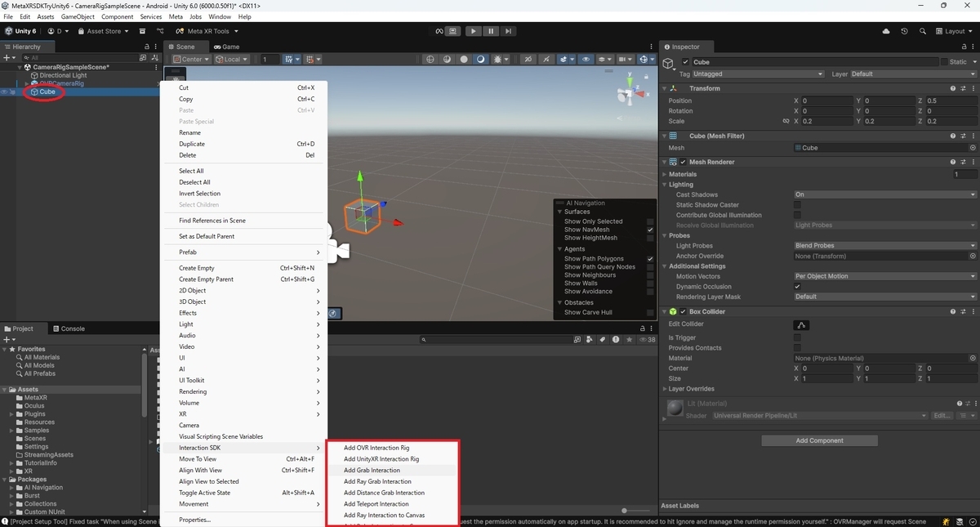
Task: Toggle the Dynamic Occlusion checkbox
Action: tap(797, 287)
